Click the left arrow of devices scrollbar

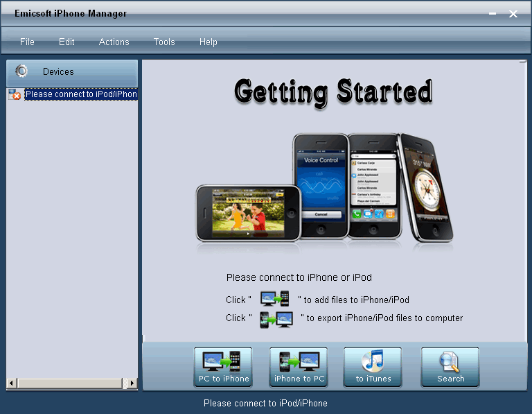click(11, 383)
